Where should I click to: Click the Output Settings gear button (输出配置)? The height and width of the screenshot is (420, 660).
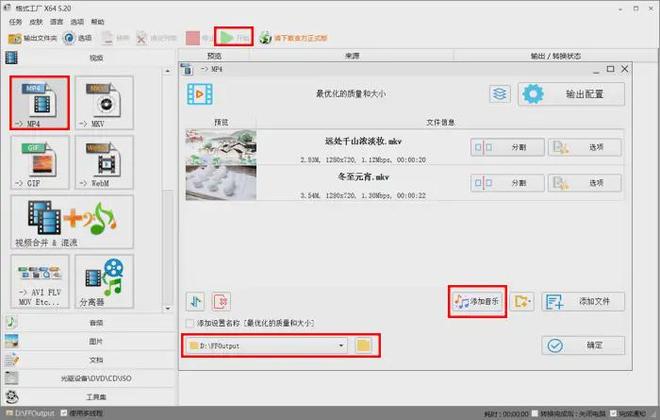571,94
